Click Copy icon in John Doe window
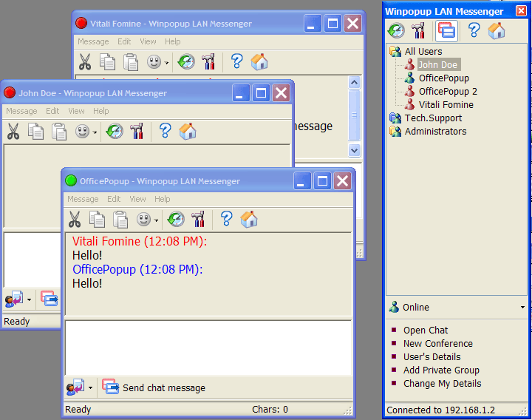This screenshot has width=532, height=420. [35, 132]
